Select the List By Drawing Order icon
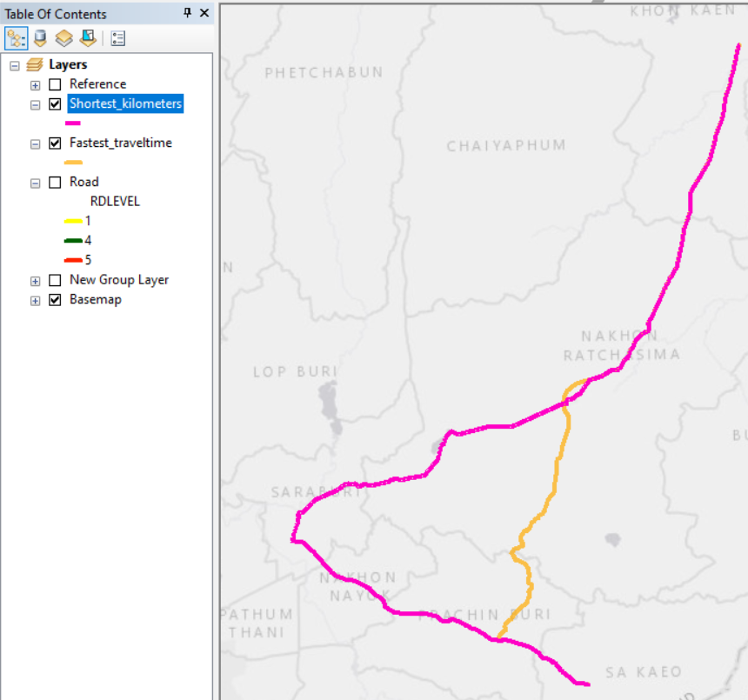Image resolution: width=748 pixels, height=700 pixels. [14, 38]
